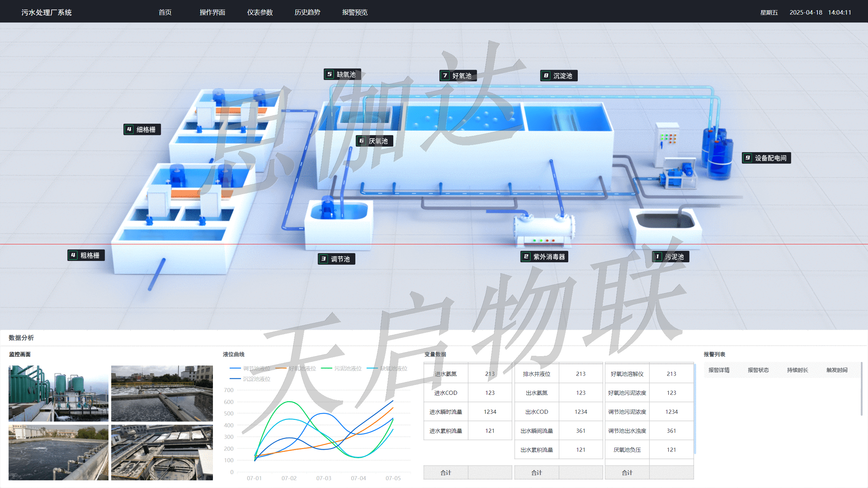Click the blue chemical tanks model

(x=717, y=153)
